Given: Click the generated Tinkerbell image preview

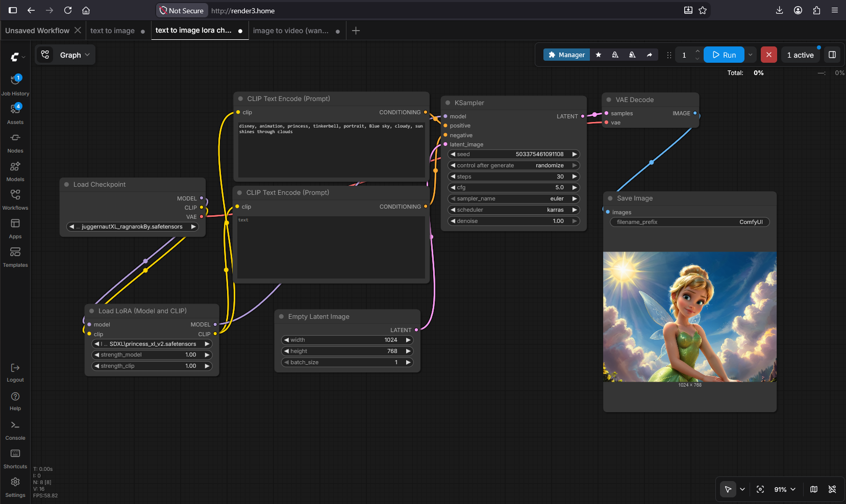Looking at the screenshot, I should (690, 317).
